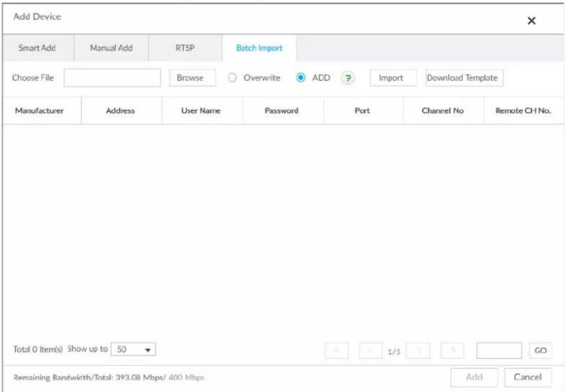The height and width of the screenshot is (392, 565).
Task: Go to the first page
Action: [x=336, y=350]
